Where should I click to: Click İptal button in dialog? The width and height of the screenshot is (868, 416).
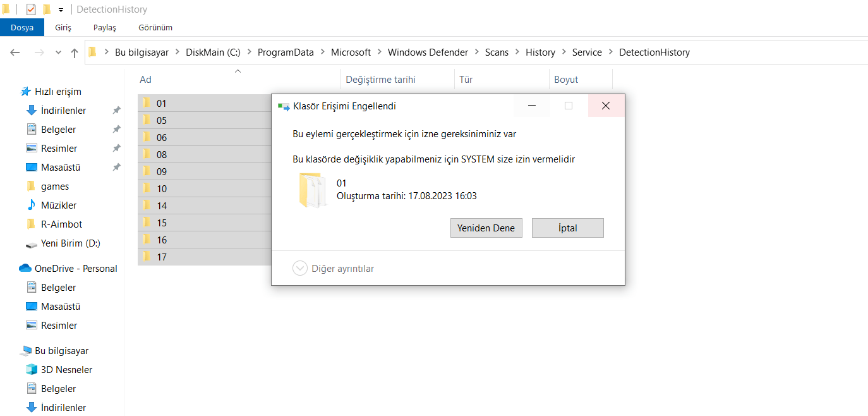(x=568, y=228)
